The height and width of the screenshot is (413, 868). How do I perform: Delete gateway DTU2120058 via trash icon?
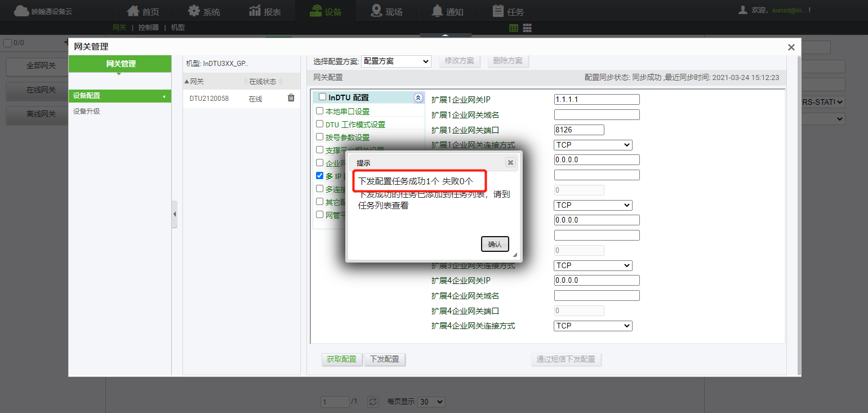291,97
